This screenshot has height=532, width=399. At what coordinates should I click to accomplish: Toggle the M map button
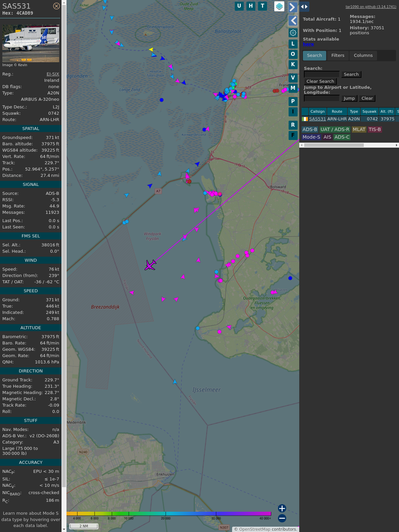[x=293, y=88]
